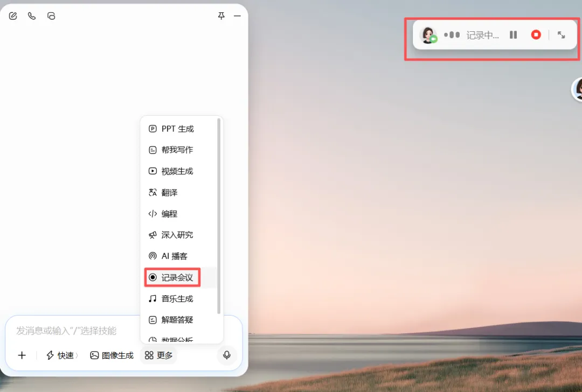
Task: Open the chat history bubble icon
Action: [x=51, y=16]
